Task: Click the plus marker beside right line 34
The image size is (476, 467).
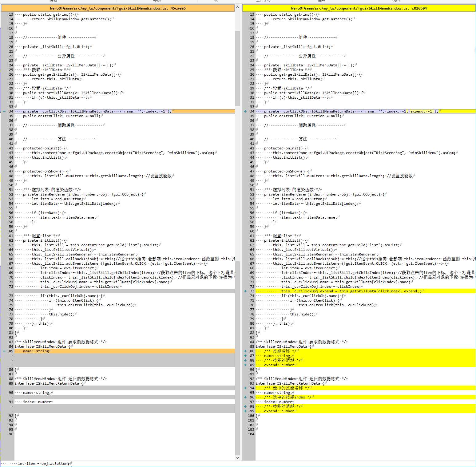Action: pyautogui.click(x=245, y=111)
